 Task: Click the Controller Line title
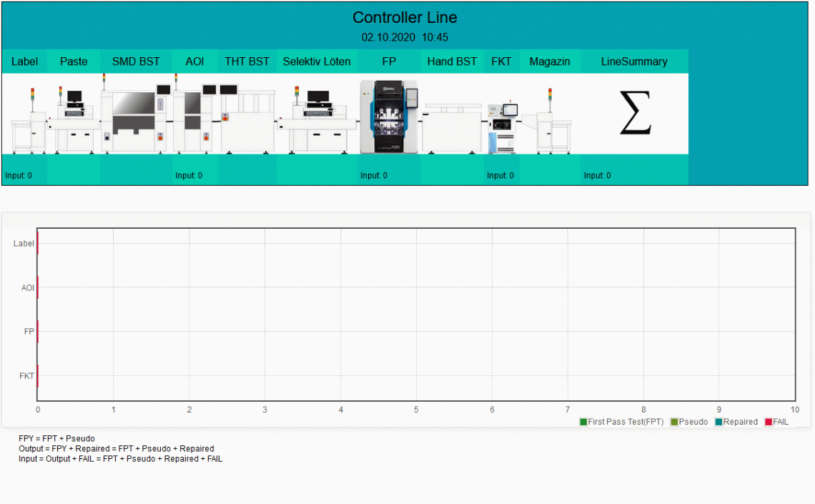click(x=405, y=18)
